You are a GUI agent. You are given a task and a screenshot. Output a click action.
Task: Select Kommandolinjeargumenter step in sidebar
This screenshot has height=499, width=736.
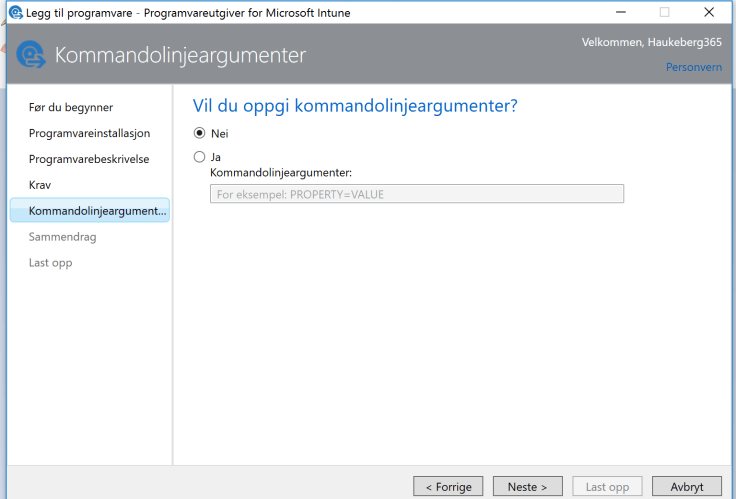[x=90, y=210]
